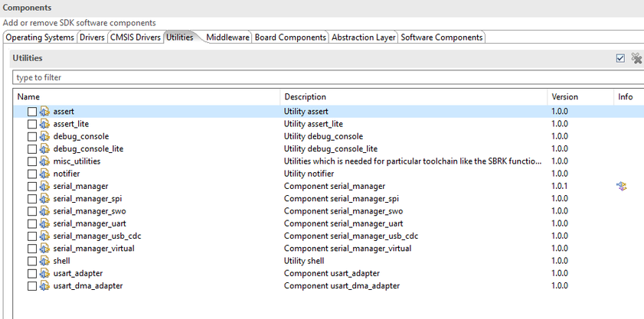This screenshot has height=319, width=644.
Task: Click the info icon for serial_manager
Action: point(621,186)
